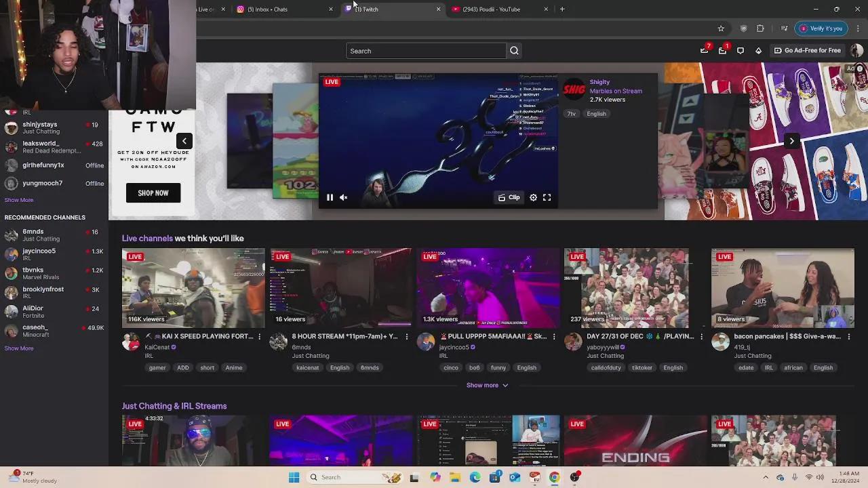Show more recommended channels in sidebar

pos(19,348)
